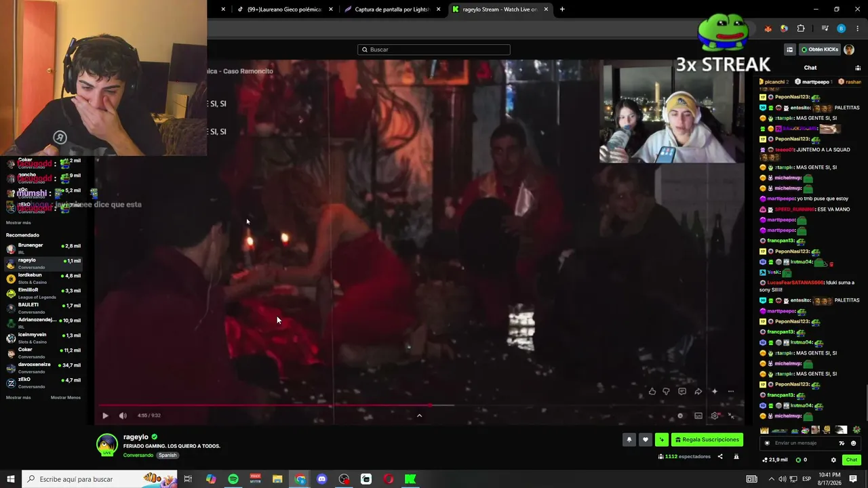Open BAULETI recommended channel
Screen dimensions: 868x488
tap(43, 308)
